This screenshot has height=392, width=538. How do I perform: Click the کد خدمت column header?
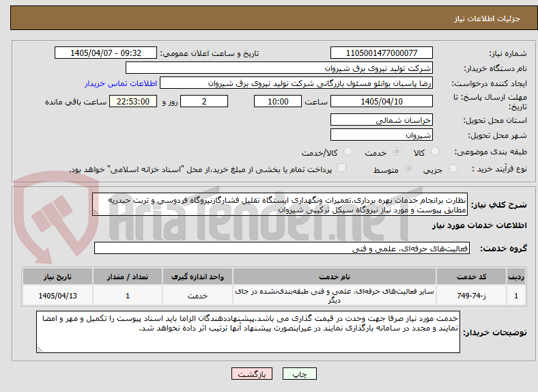(x=472, y=277)
